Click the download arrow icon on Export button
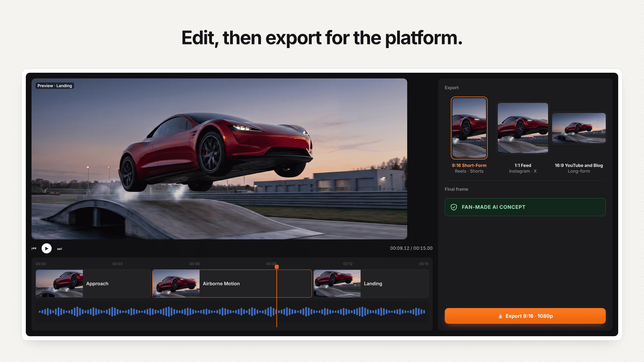 click(x=500, y=316)
